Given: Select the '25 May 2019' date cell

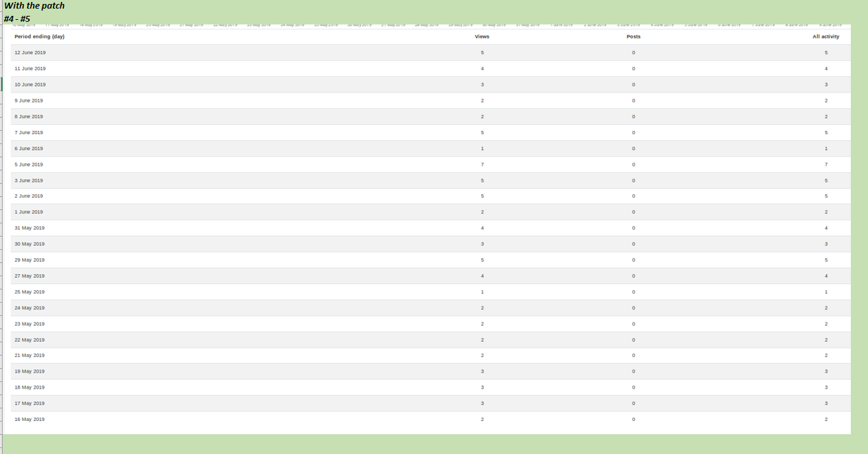Looking at the screenshot, I should click(30, 291).
